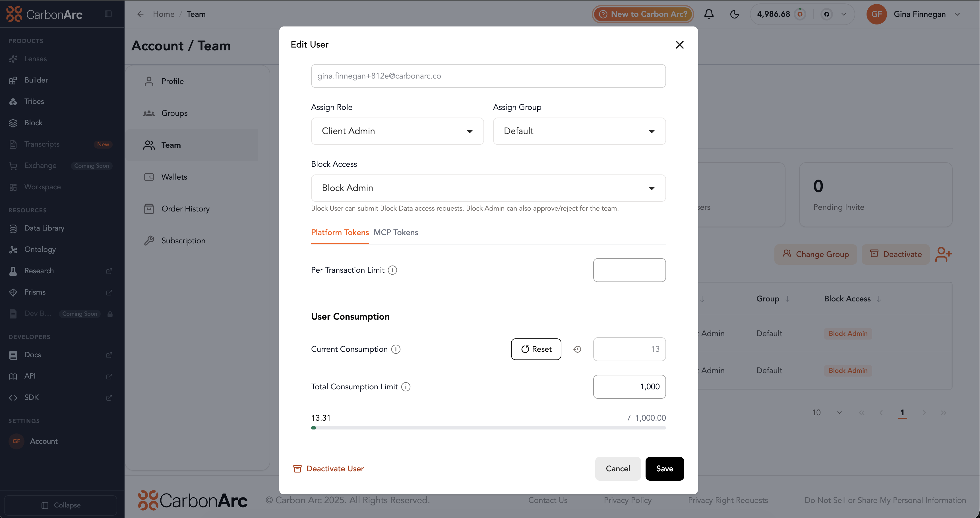This screenshot has width=980, height=518.
Task: Click the user consumption progress bar
Action: tap(488, 428)
